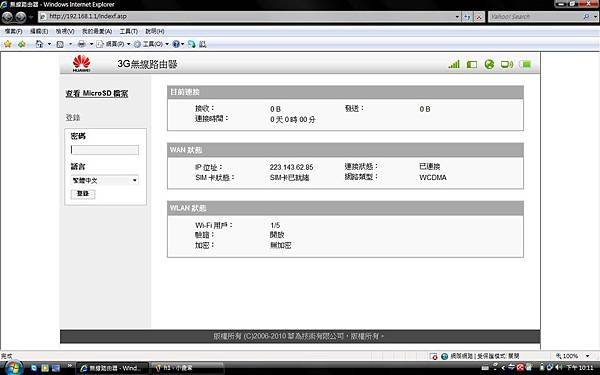Viewport: 600px width, 375px height.
Task: Click the Research icon at command bar end
Action: tap(202, 44)
